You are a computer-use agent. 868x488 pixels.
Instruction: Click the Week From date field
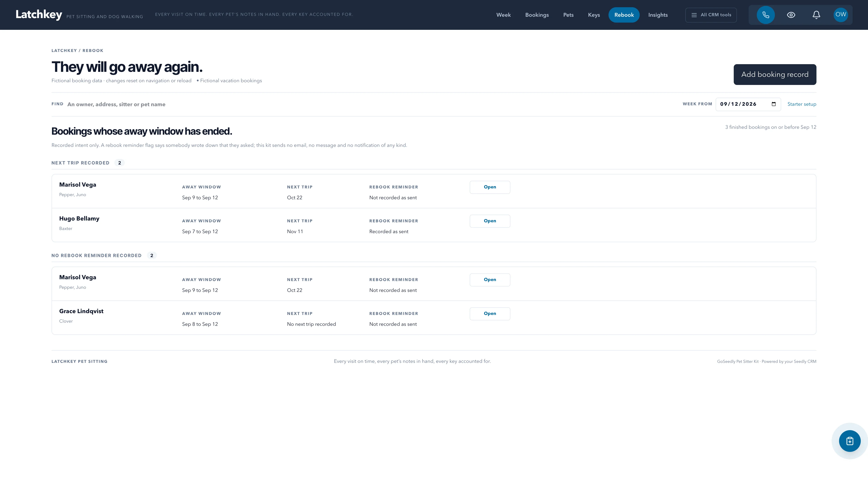click(748, 104)
